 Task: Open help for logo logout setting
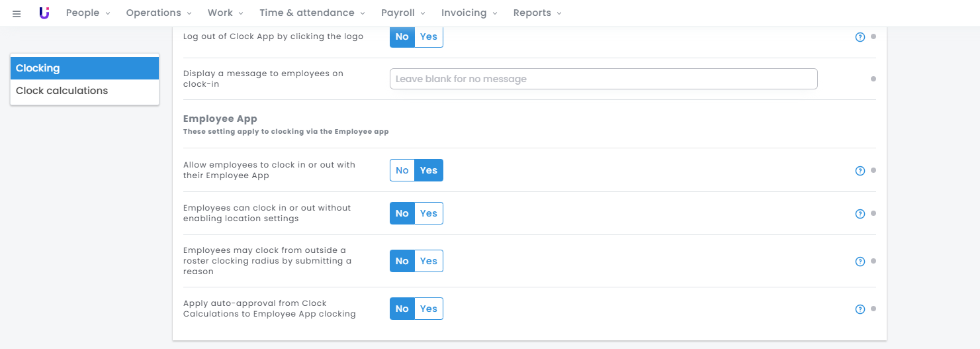pyautogui.click(x=860, y=37)
